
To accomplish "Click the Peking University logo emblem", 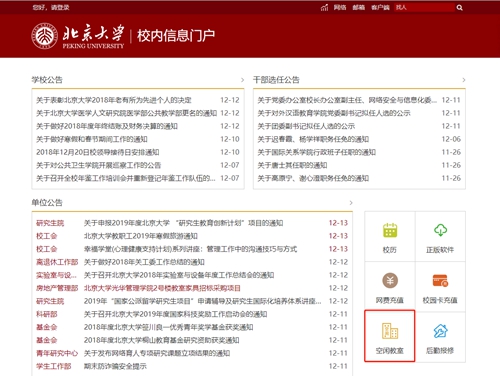I will 44,36.
